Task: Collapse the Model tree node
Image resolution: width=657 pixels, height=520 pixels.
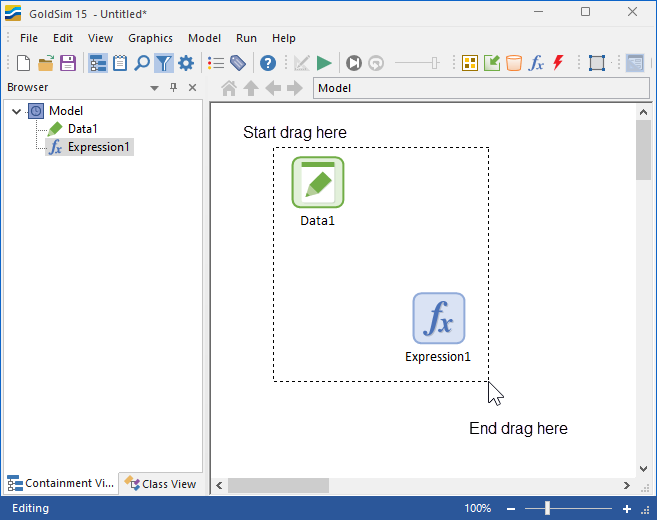Action: click(x=16, y=111)
